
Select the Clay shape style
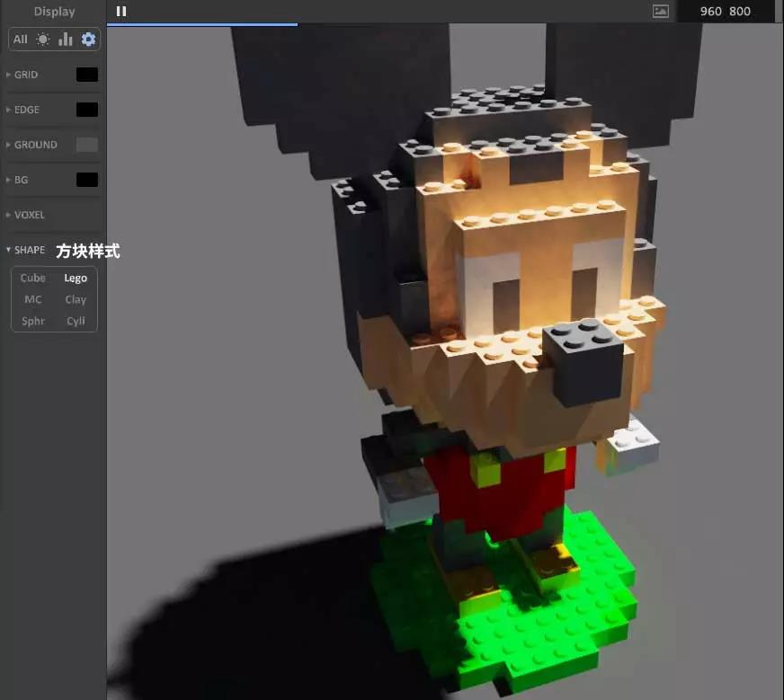click(x=76, y=299)
